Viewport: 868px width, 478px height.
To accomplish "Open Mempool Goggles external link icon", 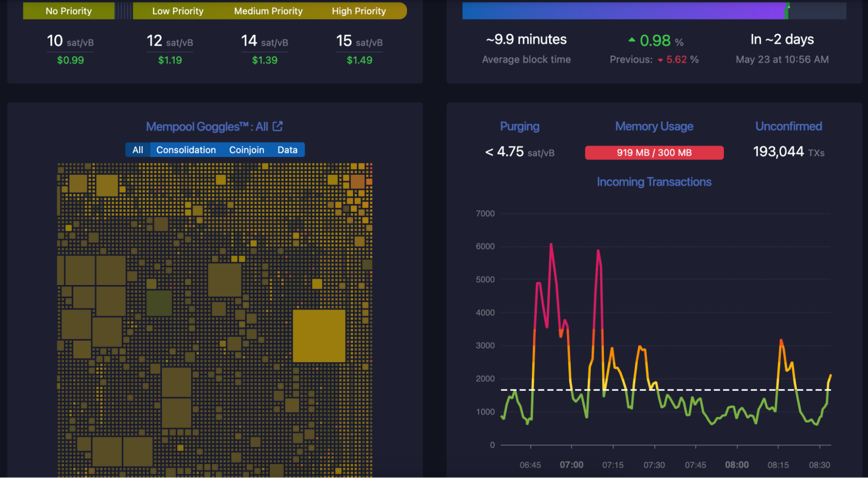I will 278,126.
